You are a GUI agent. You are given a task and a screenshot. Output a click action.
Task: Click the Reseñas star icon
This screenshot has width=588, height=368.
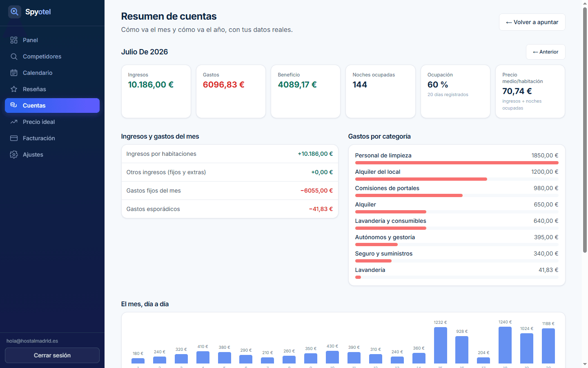click(14, 89)
